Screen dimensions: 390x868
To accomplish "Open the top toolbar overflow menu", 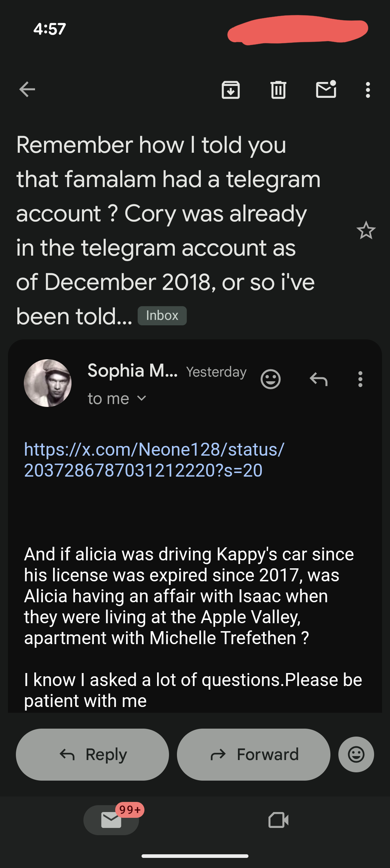I will tap(368, 90).
